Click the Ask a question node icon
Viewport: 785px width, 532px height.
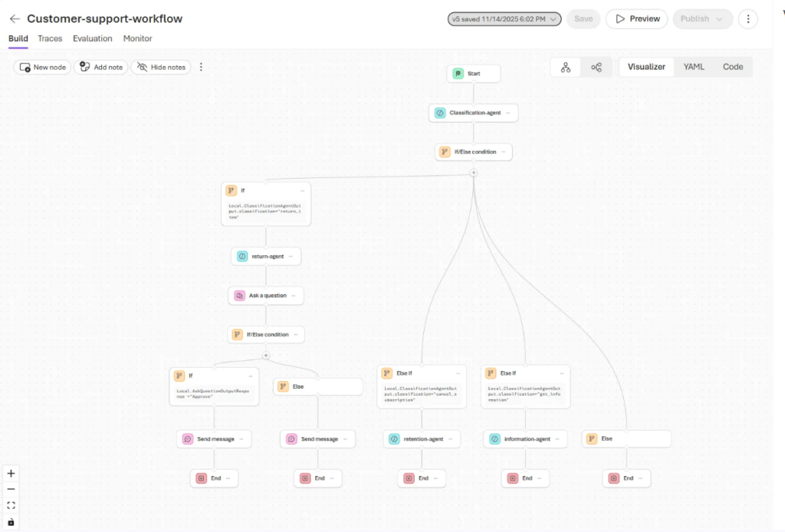click(x=240, y=295)
